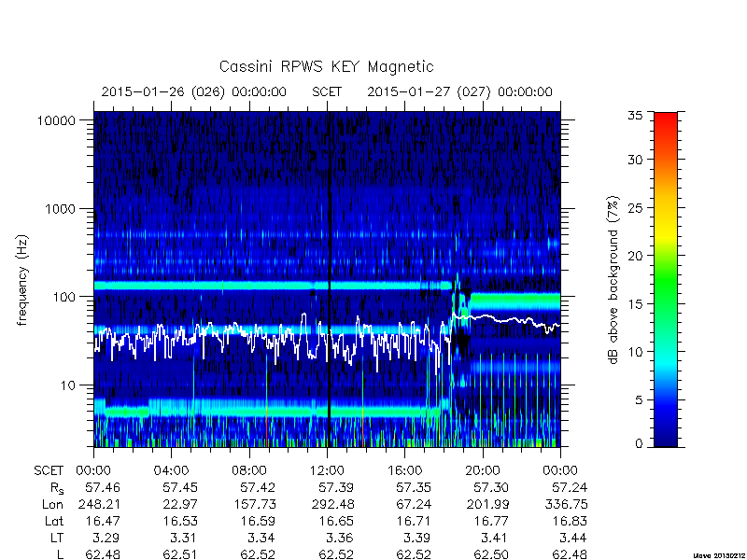Select the end date '2015-01-27 (027) 00:00:00'
The height and width of the screenshot is (560, 747).
[459, 91]
